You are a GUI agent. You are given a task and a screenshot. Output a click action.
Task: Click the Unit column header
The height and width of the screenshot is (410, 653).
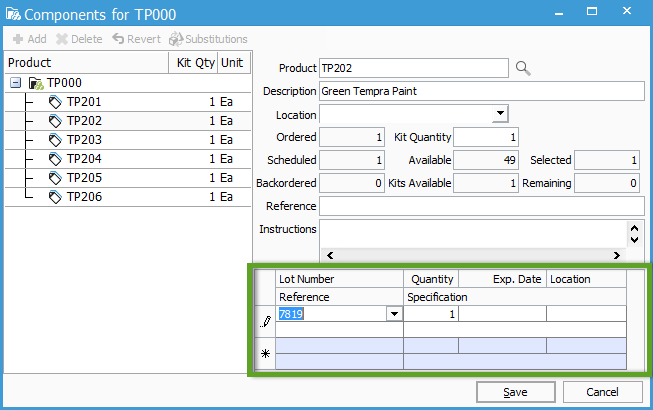(234, 62)
